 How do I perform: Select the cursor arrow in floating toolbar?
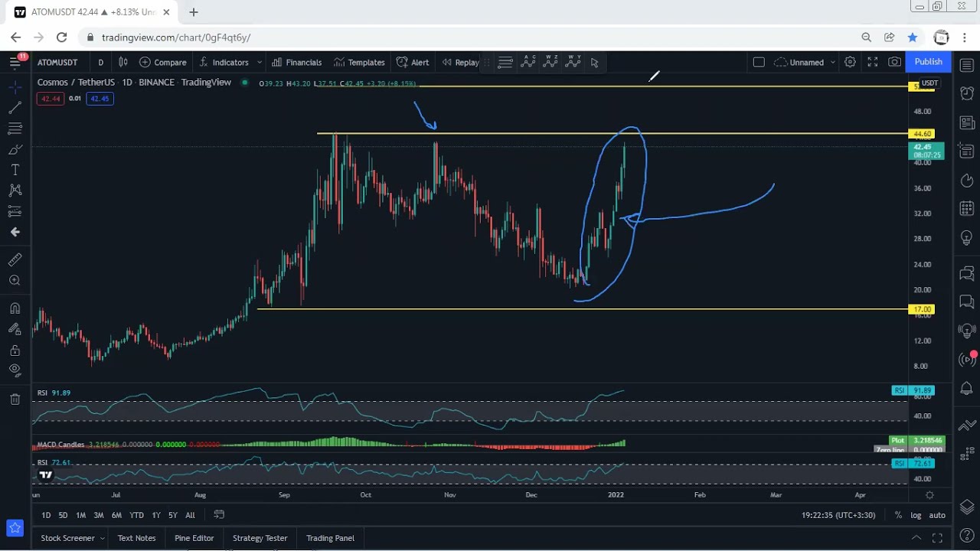click(594, 62)
